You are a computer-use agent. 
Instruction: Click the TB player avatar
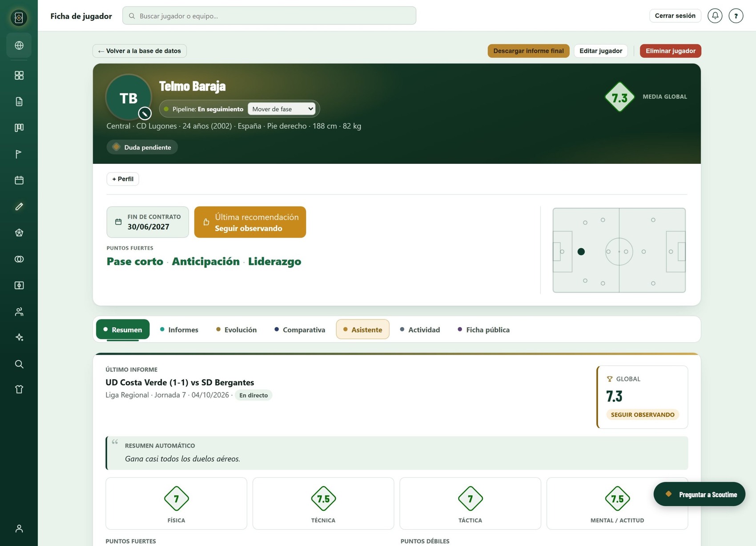[x=129, y=97]
